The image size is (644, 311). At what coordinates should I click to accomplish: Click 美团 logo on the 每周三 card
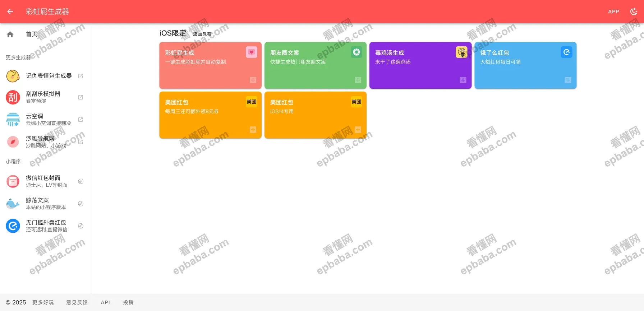(x=252, y=102)
